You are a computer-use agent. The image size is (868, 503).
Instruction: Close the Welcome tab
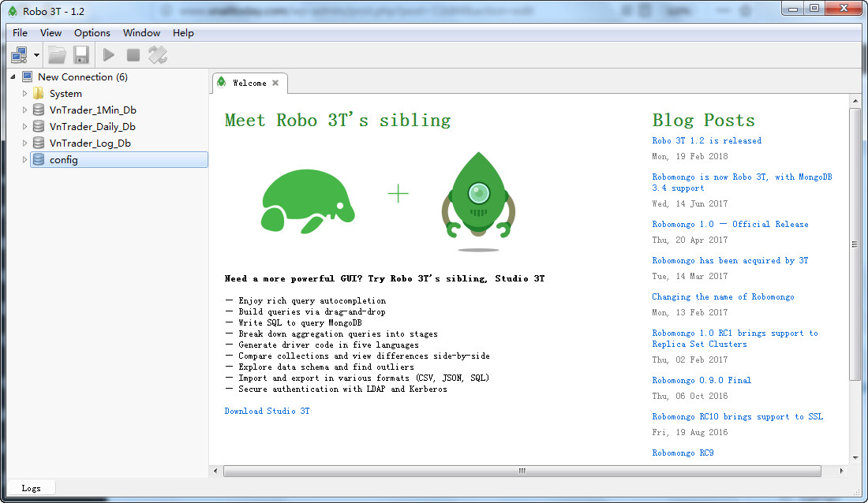pyautogui.click(x=275, y=83)
